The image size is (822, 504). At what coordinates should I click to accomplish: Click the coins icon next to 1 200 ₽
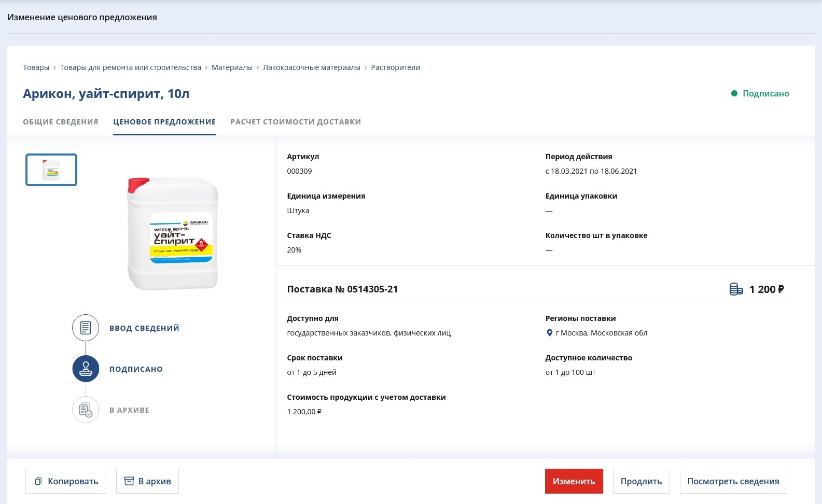tap(736, 289)
